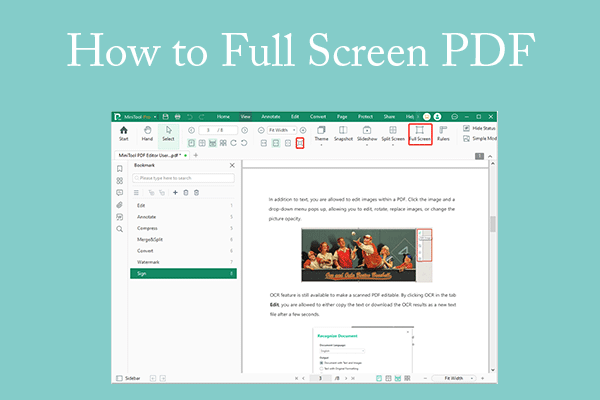
Task: Open the Bookmark panel icon in sidebar
Action: [x=120, y=169]
